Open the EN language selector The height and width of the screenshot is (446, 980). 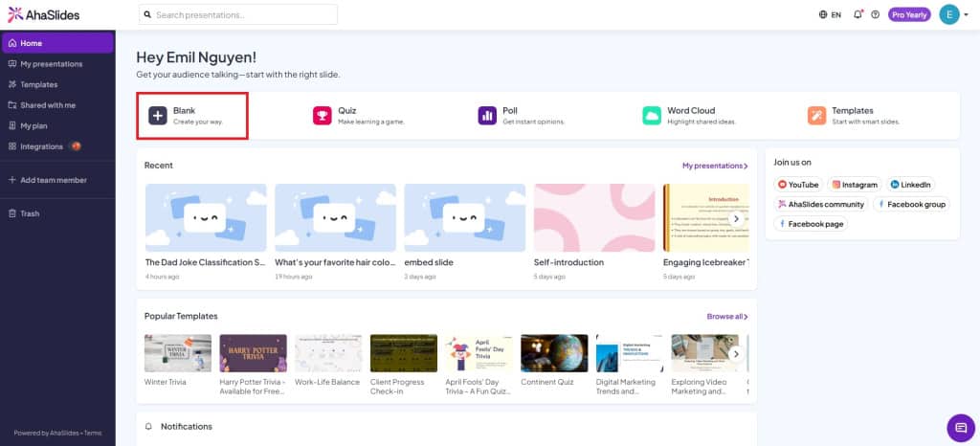(x=830, y=14)
